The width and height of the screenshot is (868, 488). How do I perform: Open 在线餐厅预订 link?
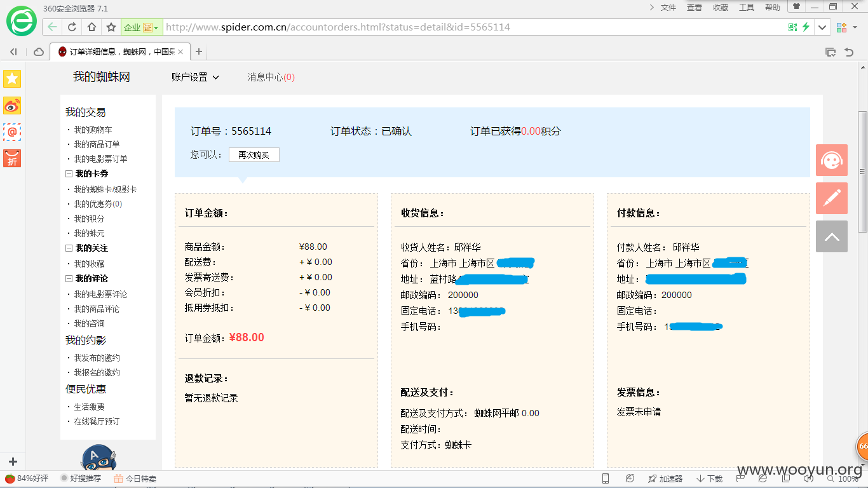pyautogui.click(x=97, y=421)
